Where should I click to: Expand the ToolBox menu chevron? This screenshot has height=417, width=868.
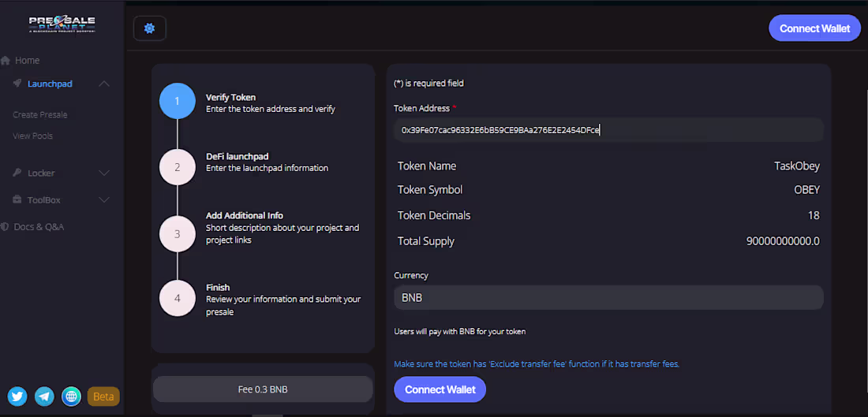[104, 200]
